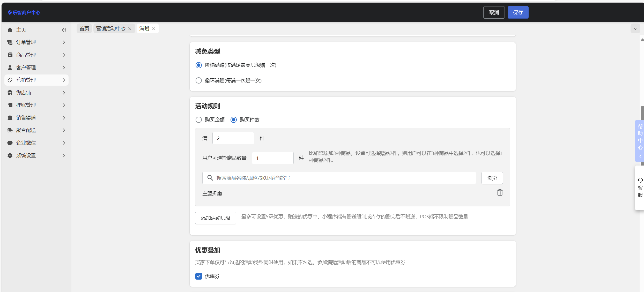The height and width of the screenshot is (292, 644).
Task: Click the 营销管理 tag icon
Action: click(x=10, y=80)
